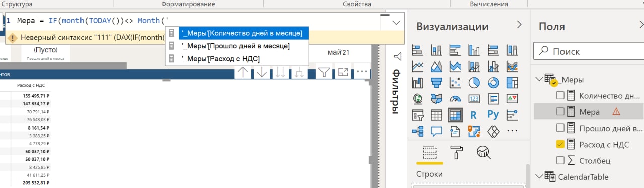Select the R script visual
The height and width of the screenshot is (188, 644).
(474, 115)
